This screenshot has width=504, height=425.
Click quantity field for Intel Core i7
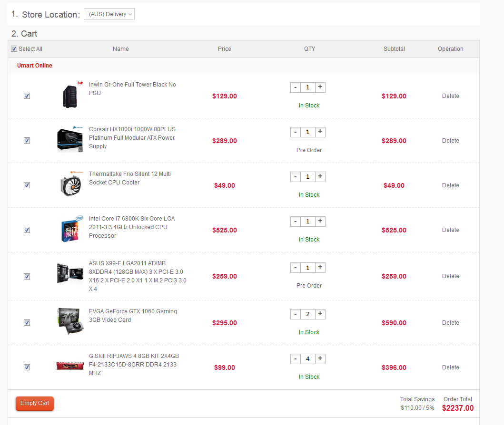coord(307,221)
